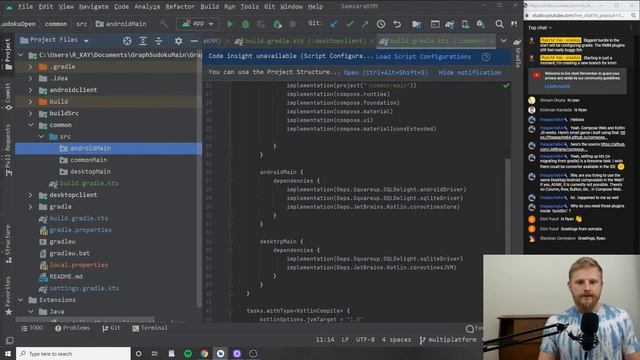Open project panel settings gear

[178, 41]
